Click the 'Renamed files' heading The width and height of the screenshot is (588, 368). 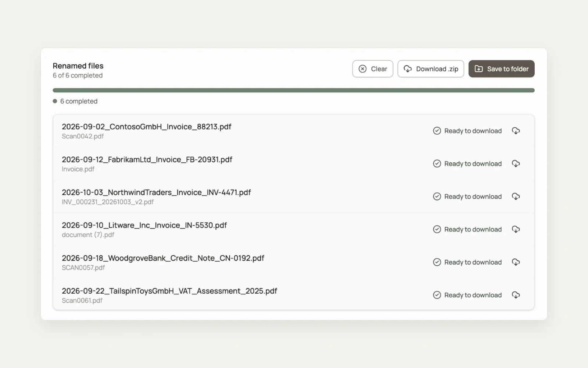pos(78,66)
